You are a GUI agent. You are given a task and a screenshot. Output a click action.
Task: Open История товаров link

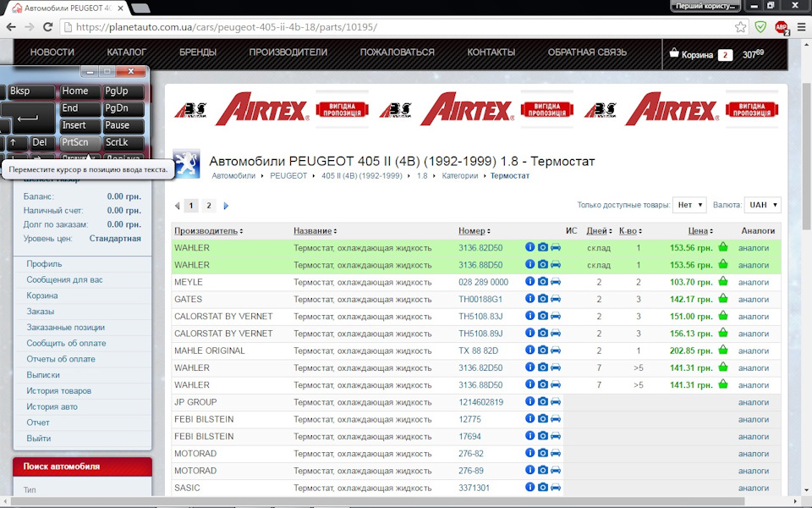(59, 391)
